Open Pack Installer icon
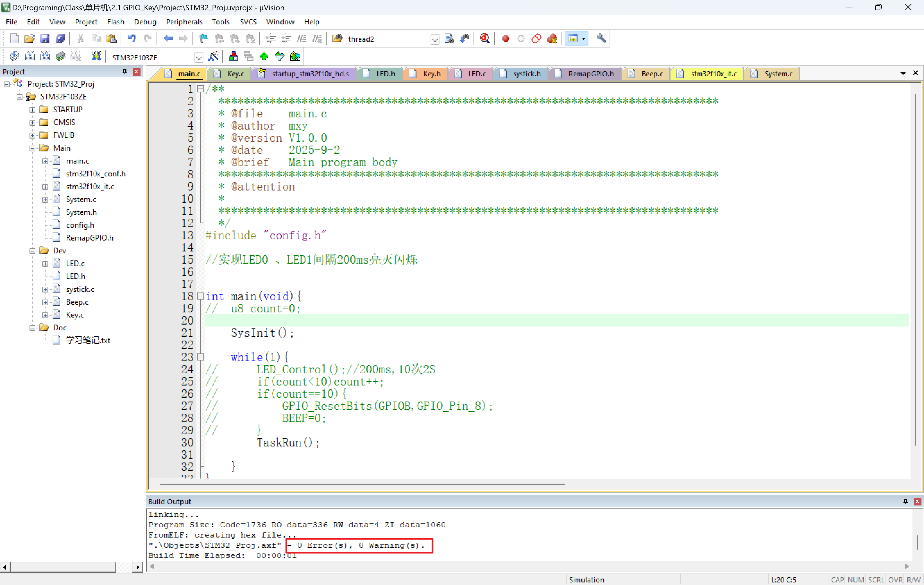This screenshot has height=585, width=924. 295,56
